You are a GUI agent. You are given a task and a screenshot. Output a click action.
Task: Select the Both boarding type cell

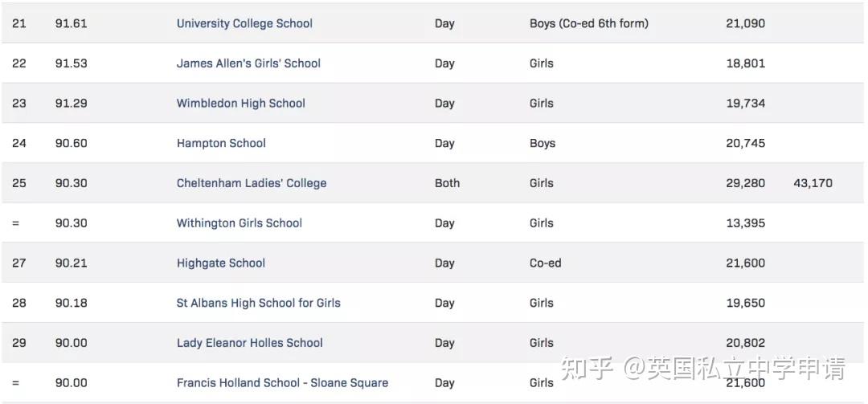[x=447, y=182]
